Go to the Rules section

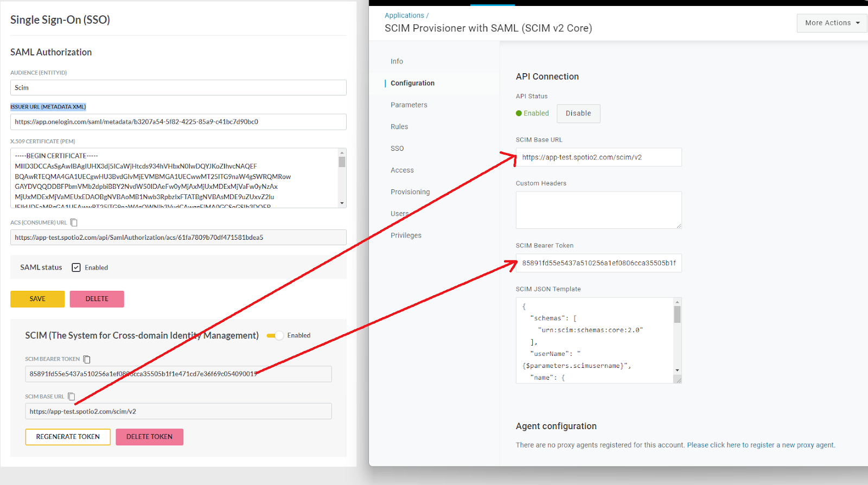399,126
